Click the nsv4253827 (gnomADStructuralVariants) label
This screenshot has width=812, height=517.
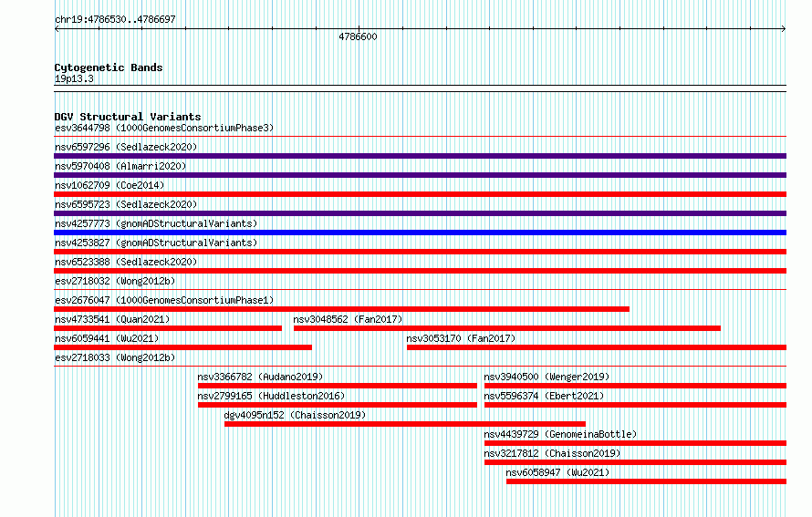156,243
